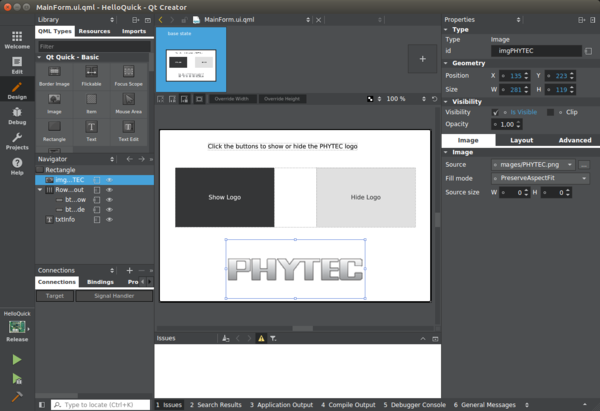The height and width of the screenshot is (411, 600).
Task: Click the Override Height button
Action: pyautogui.click(x=282, y=99)
